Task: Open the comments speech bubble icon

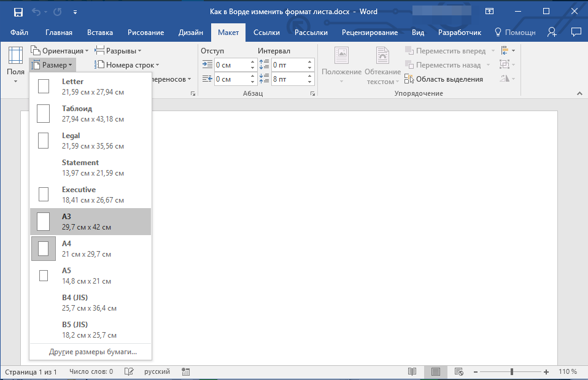Action: [576, 33]
